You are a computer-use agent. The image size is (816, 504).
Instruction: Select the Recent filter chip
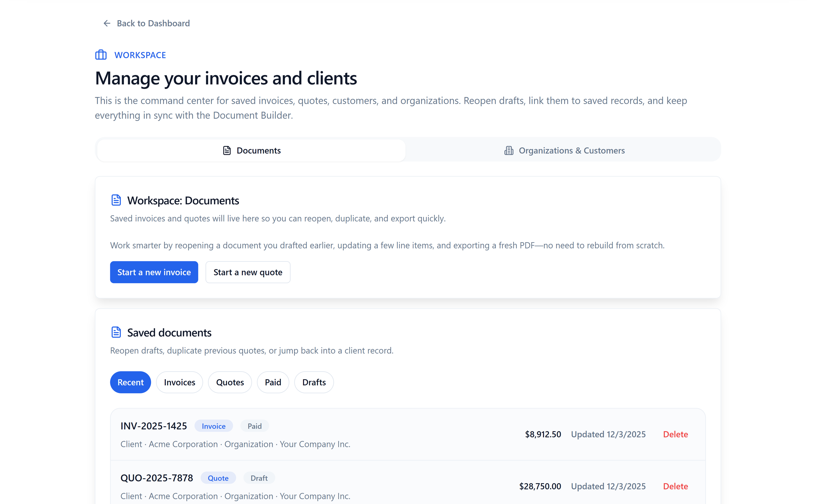click(x=130, y=382)
